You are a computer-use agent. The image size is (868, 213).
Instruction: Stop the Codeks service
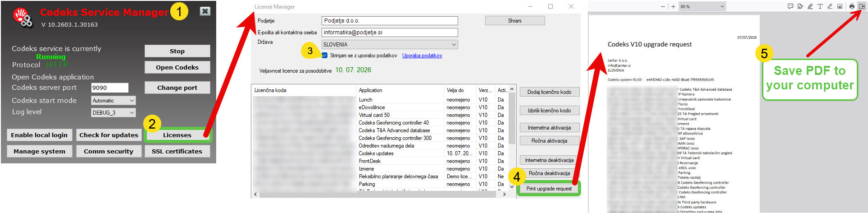[177, 51]
